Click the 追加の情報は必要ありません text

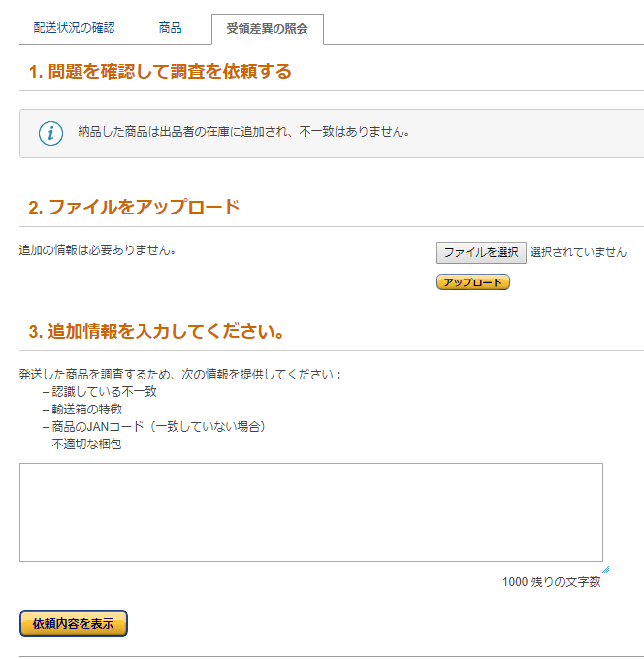pyautogui.click(x=97, y=250)
